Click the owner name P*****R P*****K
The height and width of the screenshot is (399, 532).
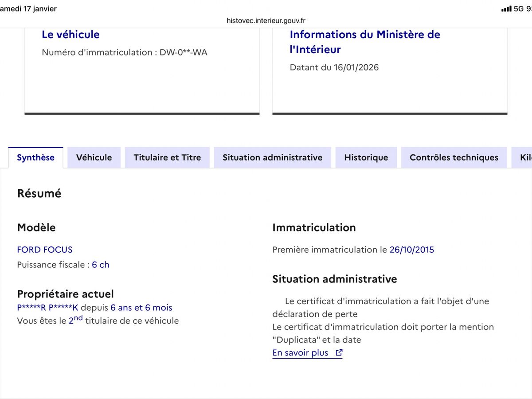(x=47, y=308)
